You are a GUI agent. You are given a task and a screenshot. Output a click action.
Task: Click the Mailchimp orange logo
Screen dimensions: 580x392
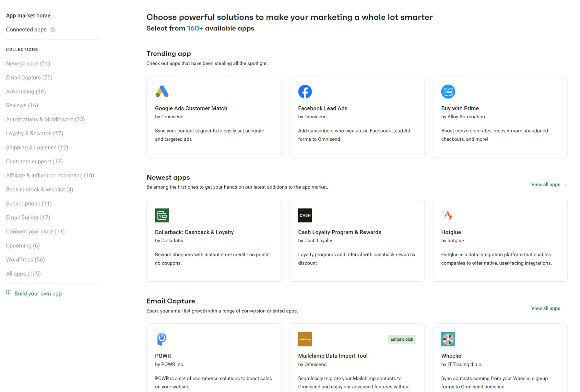[305, 339]
